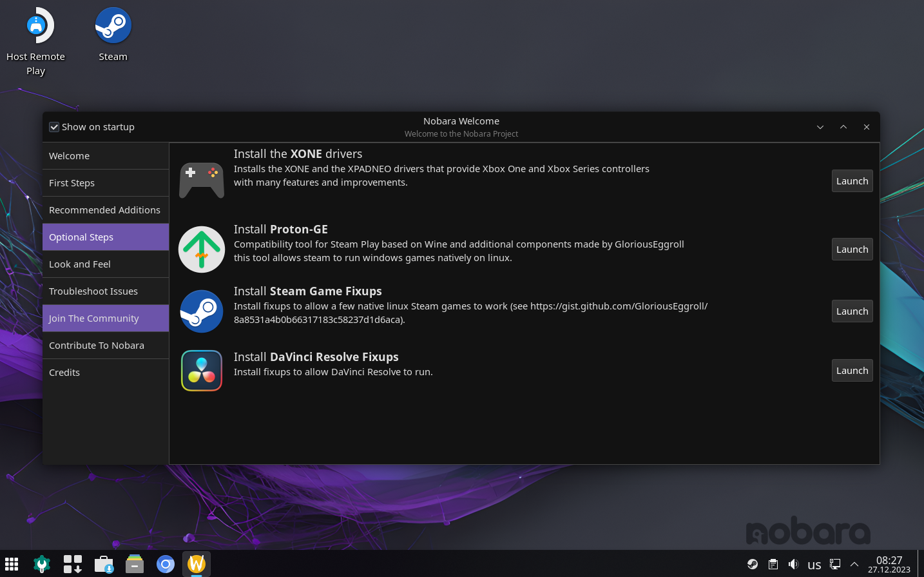This screenshot has height=577, width=924.
Task: Click the 'Welcome to the Nobara Project' subtitle
Action: click(461, 134)
